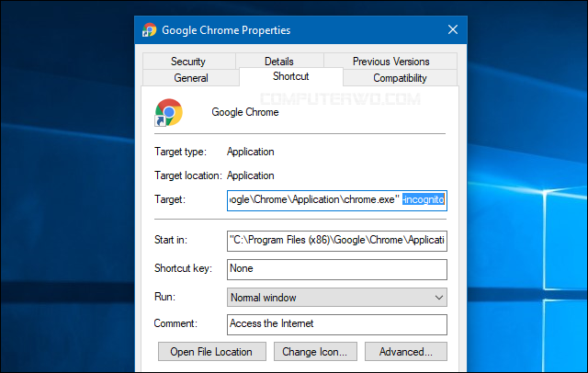Select the Shortcut tab
The width and height of the screenshot is (588, 373).
point(291,76)
